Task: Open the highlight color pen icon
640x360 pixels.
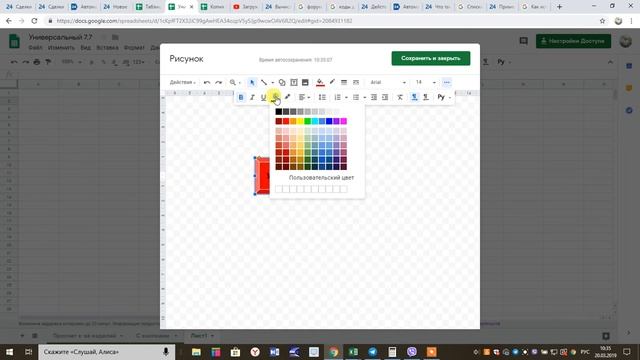Action: (x=287, y=97)
